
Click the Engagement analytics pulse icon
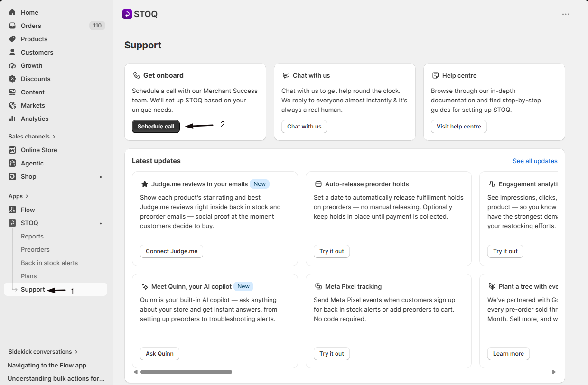coord(492,184)
